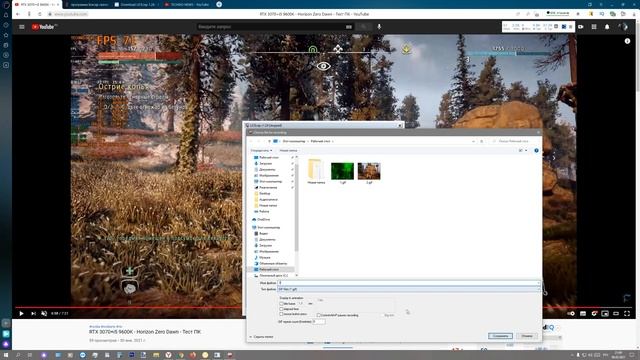Show the video info card icon

[627, 41]
